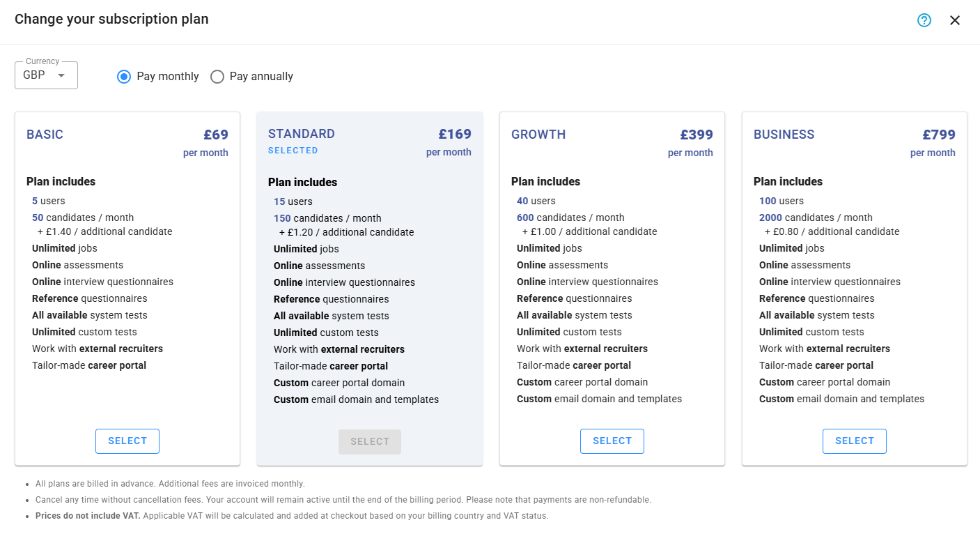Click the help question mark icon

coord(924,20)
